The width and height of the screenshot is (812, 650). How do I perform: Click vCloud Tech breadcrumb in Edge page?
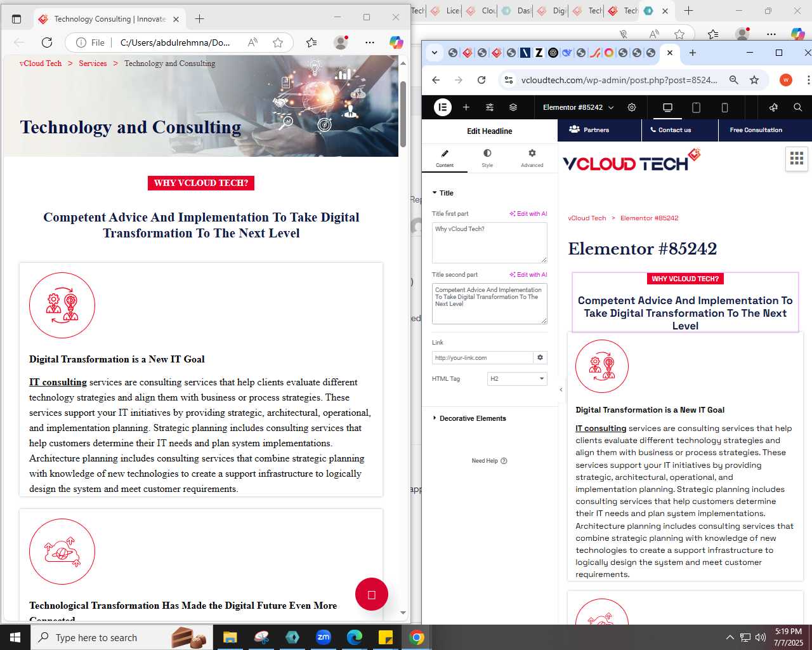(41, 63)
